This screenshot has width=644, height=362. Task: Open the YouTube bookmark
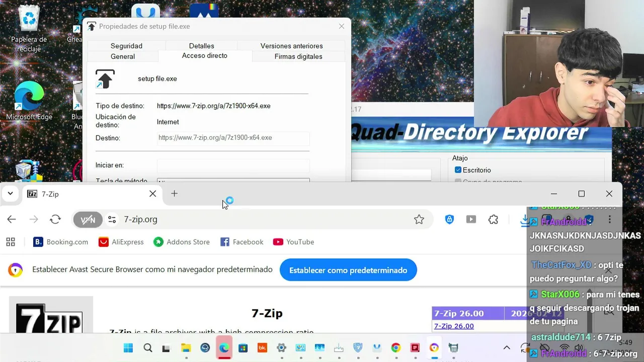tap(293, 242)
